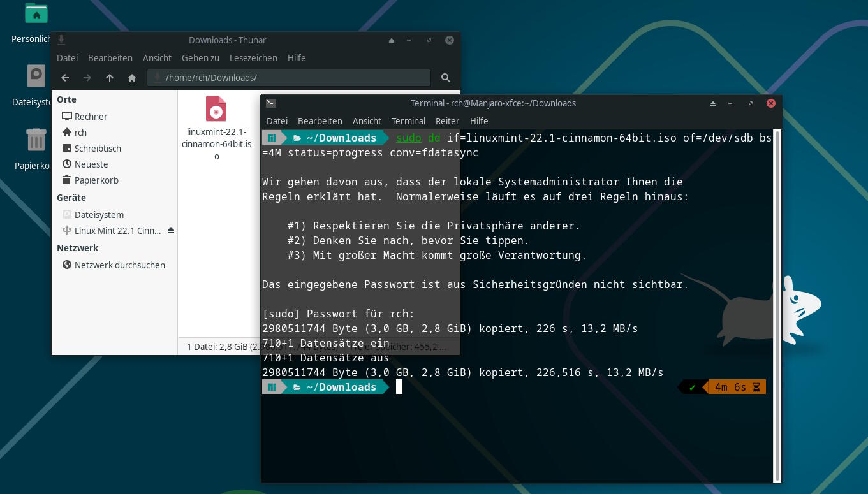The height and width of the screenshot is (494, 868).
Task: Click the Thunar path location bar
Action: (289, 78)
